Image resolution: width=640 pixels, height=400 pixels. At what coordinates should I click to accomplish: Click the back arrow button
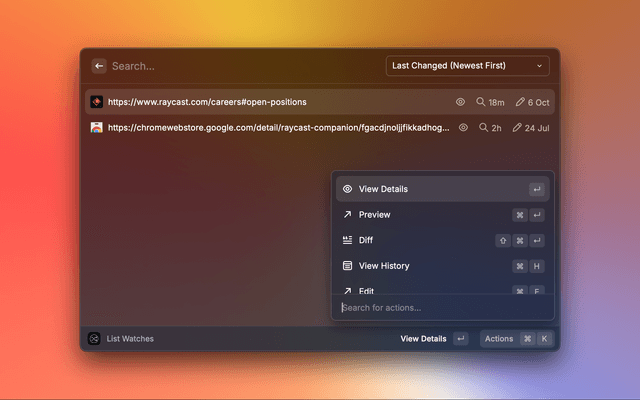tap(99, 66)
